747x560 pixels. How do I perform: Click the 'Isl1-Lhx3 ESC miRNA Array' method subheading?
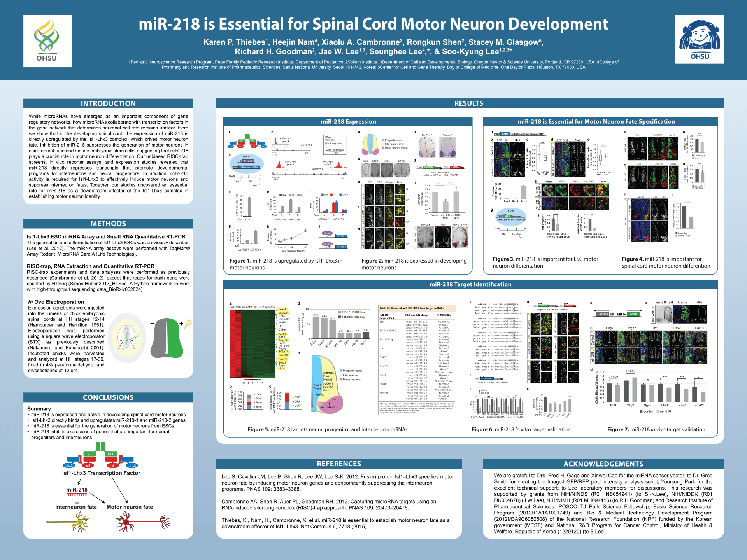tap(106, 237)
